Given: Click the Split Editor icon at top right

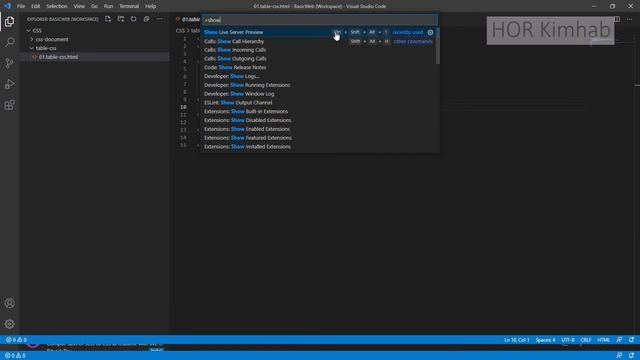Looking at the screenshot, I should pyautogui.click(x=617, y=19).
